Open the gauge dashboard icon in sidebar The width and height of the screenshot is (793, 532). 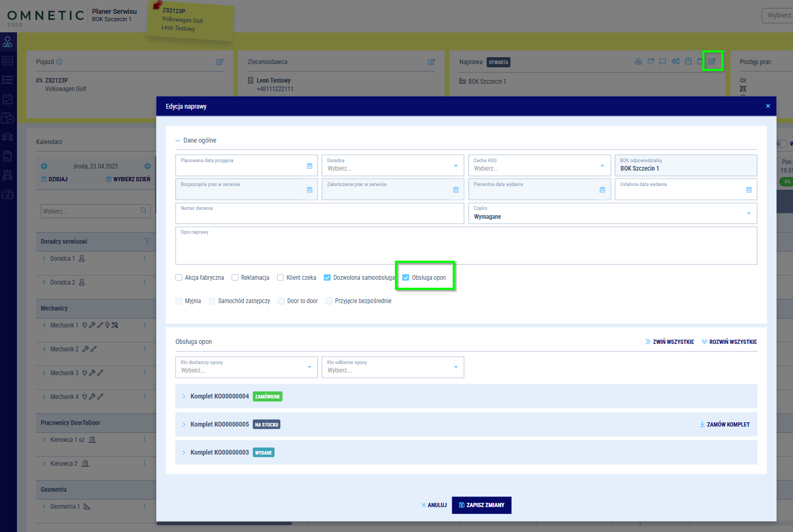7,194
